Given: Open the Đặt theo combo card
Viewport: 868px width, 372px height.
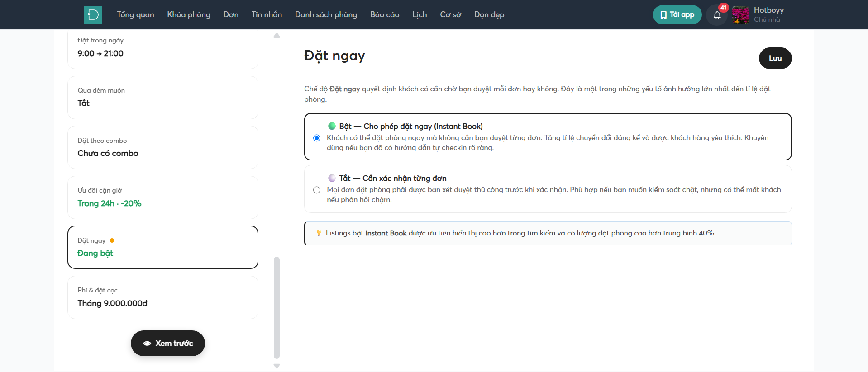Looking at the screenshot, I should (x=163, y=147).
